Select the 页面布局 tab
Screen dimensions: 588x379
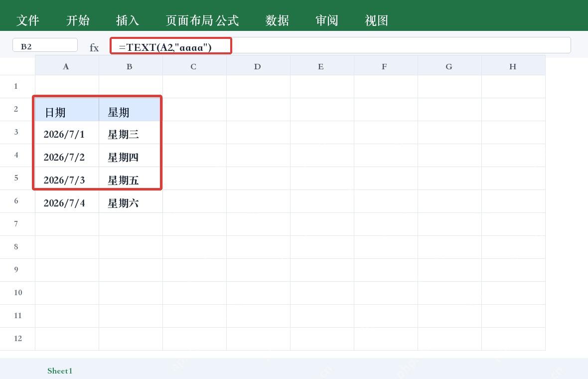pyautogui.click(x=189, y=20)
